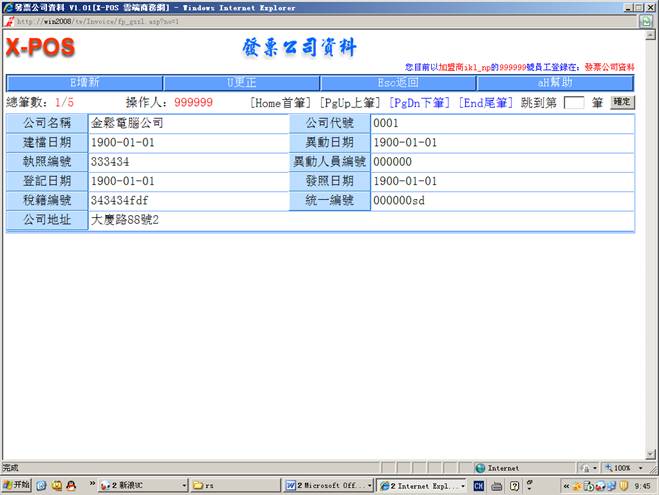Jump to last record via End尾筆
The image size is (659, 495).
pyautogui.click(x=488, y=102)
